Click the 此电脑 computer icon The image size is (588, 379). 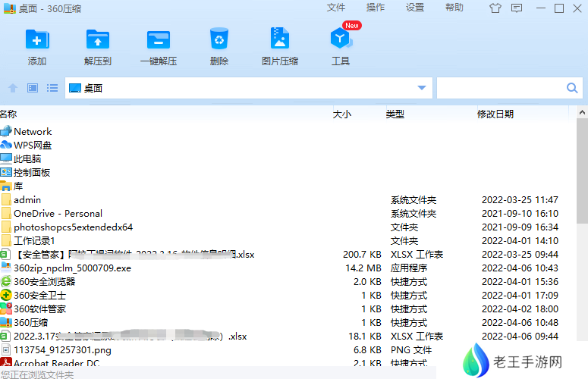(x=6, y=158)
